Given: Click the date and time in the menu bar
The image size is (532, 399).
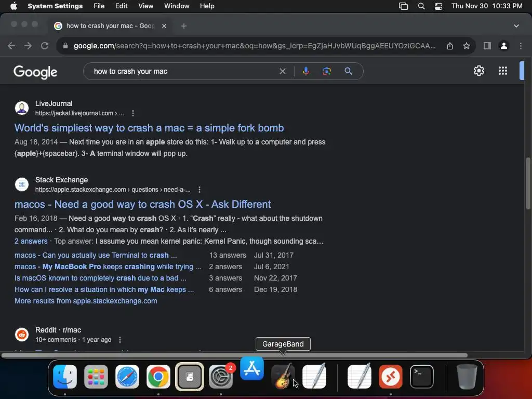Looking at the screenshot, I should click(487, 6).
